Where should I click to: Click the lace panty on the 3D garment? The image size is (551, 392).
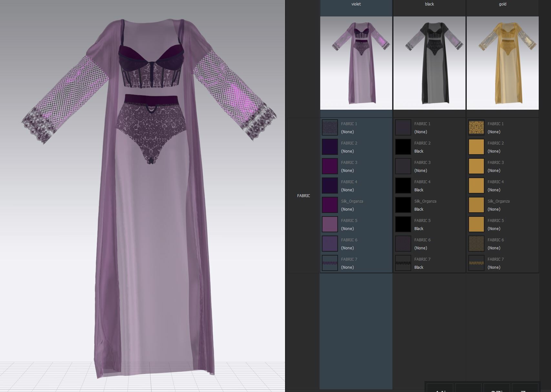coord(151,129)
